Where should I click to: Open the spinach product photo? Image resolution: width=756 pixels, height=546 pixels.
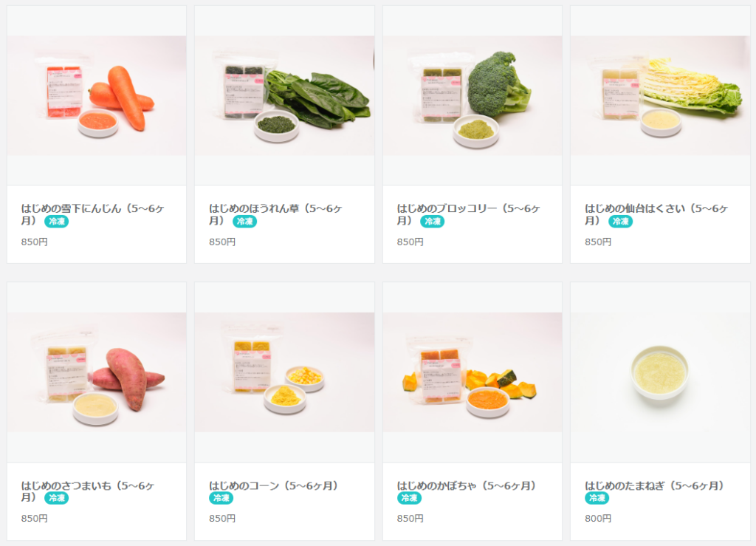[x=284, y=95]
